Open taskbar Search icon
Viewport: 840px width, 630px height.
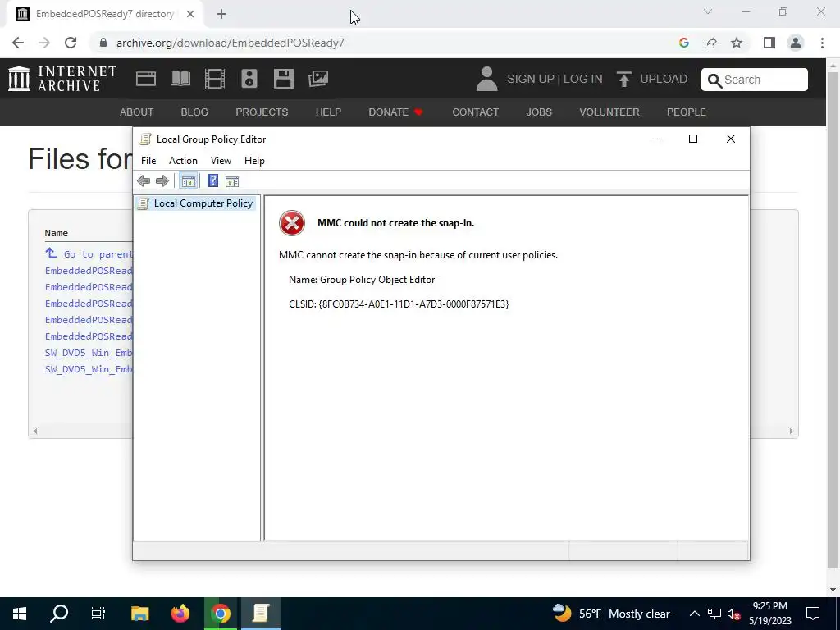click(x=59, y=614)
